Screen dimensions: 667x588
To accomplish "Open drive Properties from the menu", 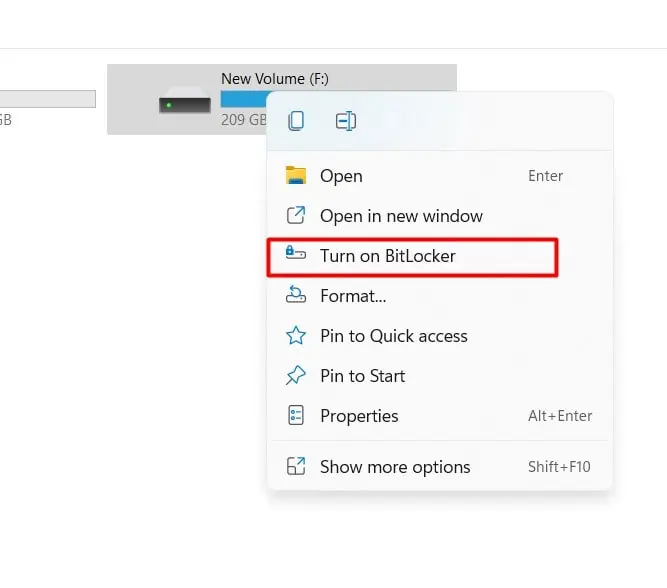I will pos(359,416).
